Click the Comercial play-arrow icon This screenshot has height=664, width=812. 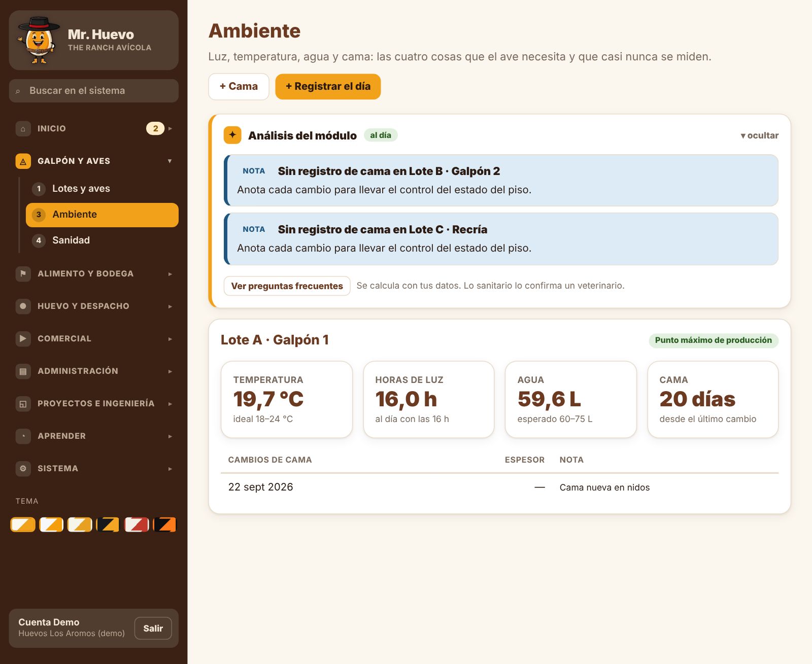(23, 339)
